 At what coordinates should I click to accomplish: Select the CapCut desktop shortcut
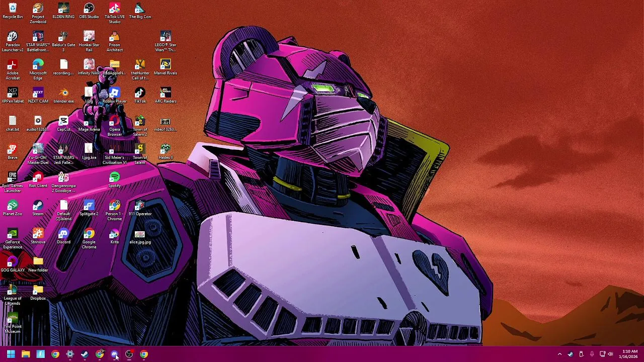[63, 124]
